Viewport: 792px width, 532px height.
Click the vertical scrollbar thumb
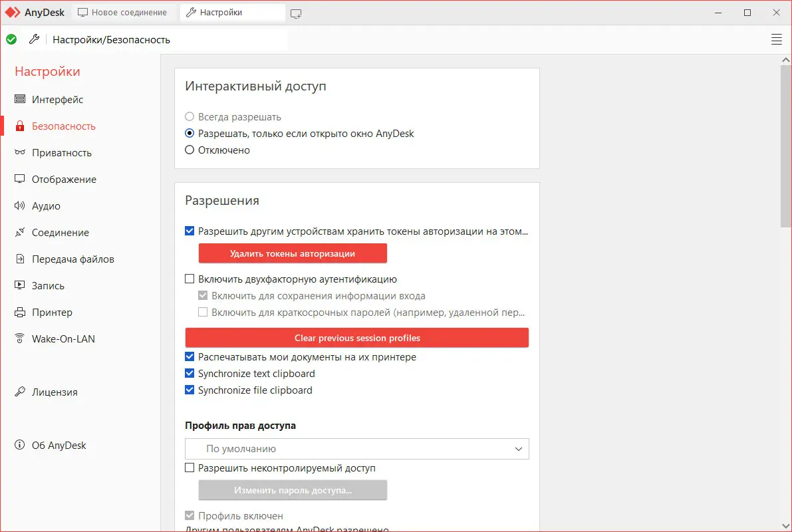click(x=785, y=146)
